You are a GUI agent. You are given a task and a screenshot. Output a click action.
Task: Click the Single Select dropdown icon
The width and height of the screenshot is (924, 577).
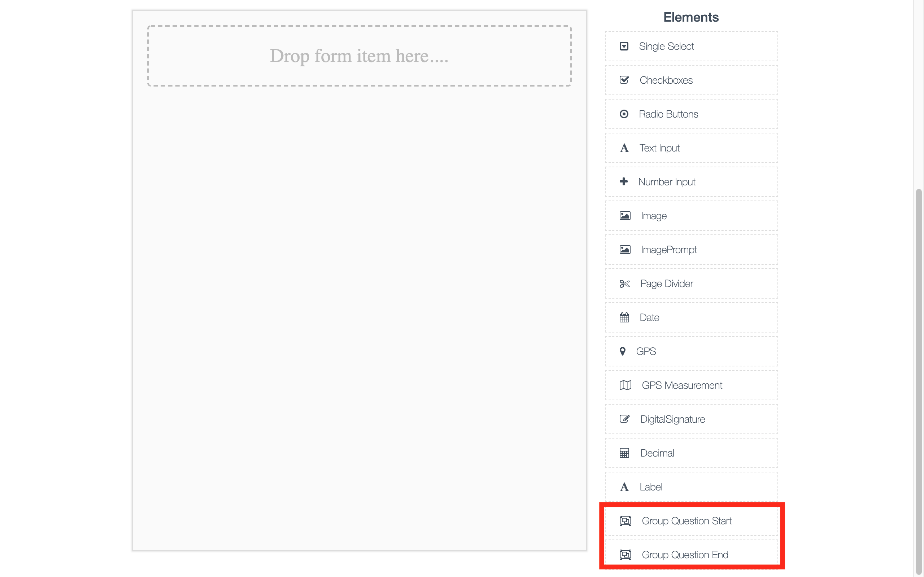click(624, 46)
